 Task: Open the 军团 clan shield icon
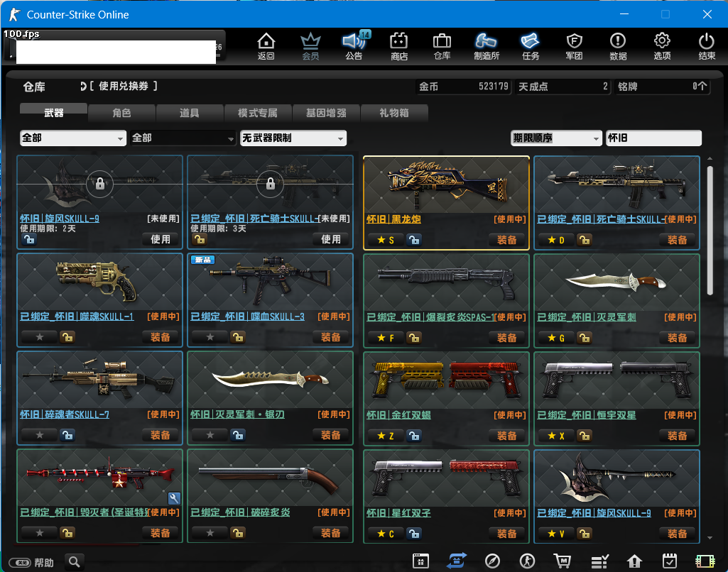point(575,46)
